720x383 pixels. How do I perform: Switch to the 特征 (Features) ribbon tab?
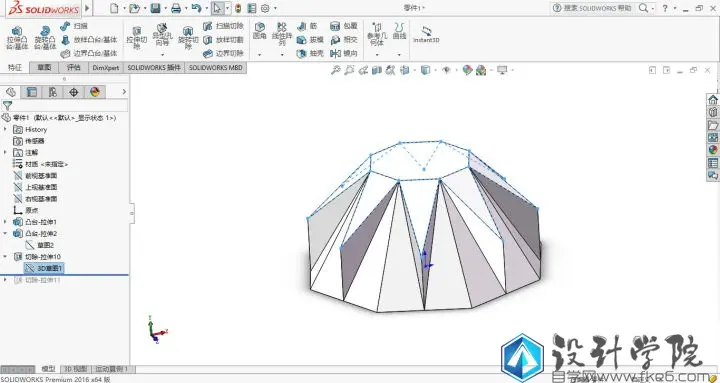coord(15,68)
